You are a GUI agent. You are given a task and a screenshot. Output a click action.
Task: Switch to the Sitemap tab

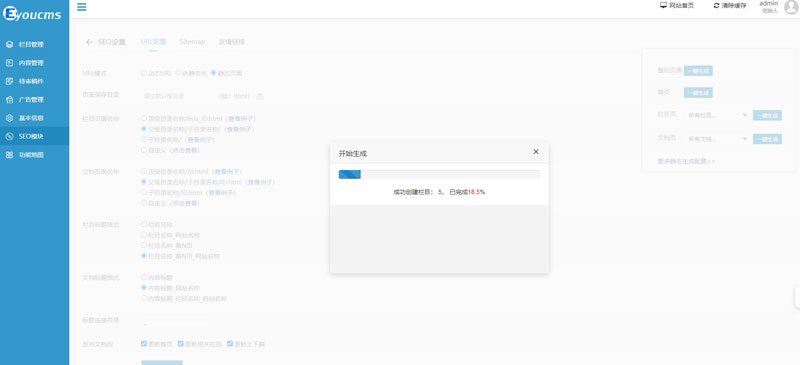(x=192, y=42)
